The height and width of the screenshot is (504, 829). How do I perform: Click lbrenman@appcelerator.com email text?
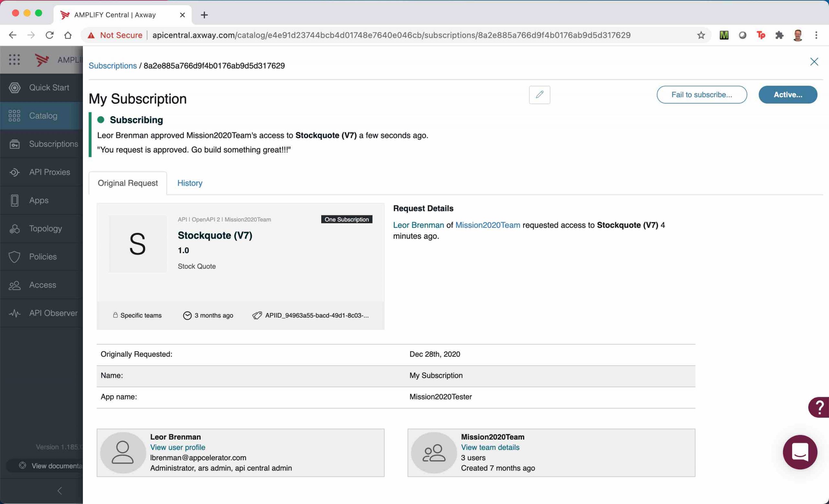(x=198, y=458)
